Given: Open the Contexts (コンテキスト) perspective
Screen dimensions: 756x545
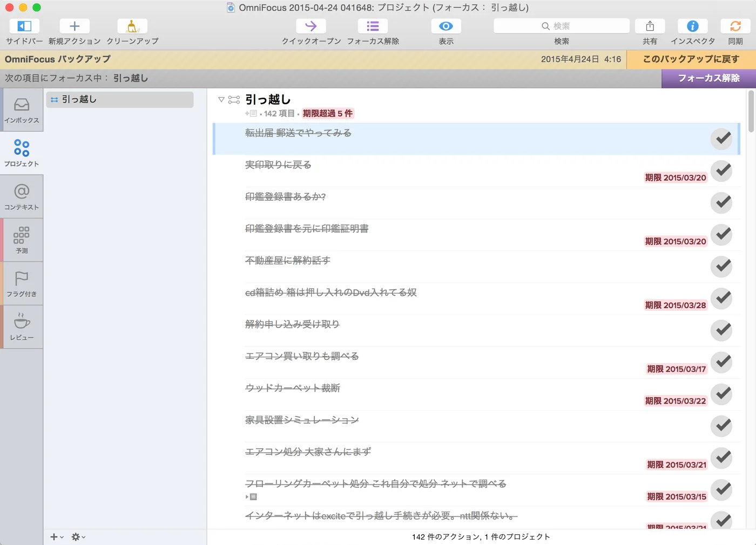Looking at the screenshot, I should pyautogui.click(x=22, y=197).
